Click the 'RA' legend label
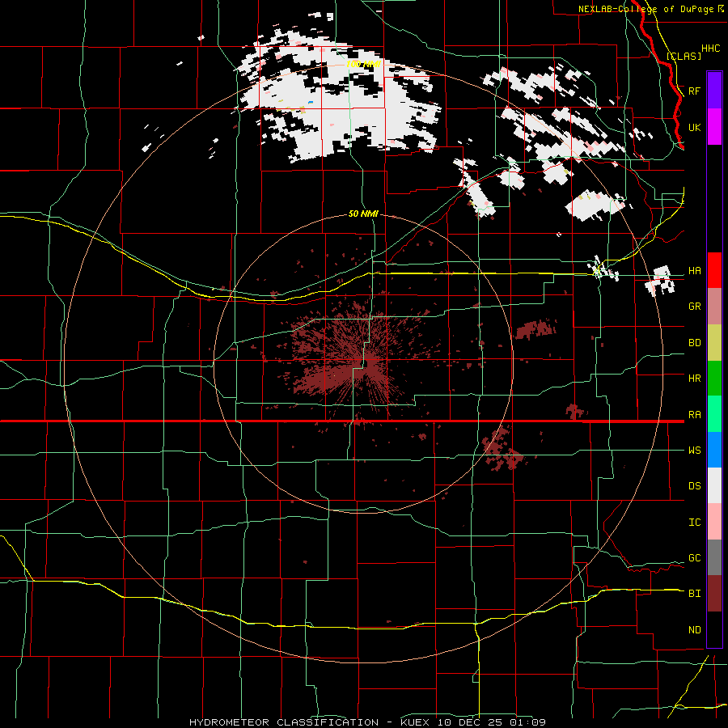Image resolution: width=728 pixels, height=728 pixels. [694, 415]
